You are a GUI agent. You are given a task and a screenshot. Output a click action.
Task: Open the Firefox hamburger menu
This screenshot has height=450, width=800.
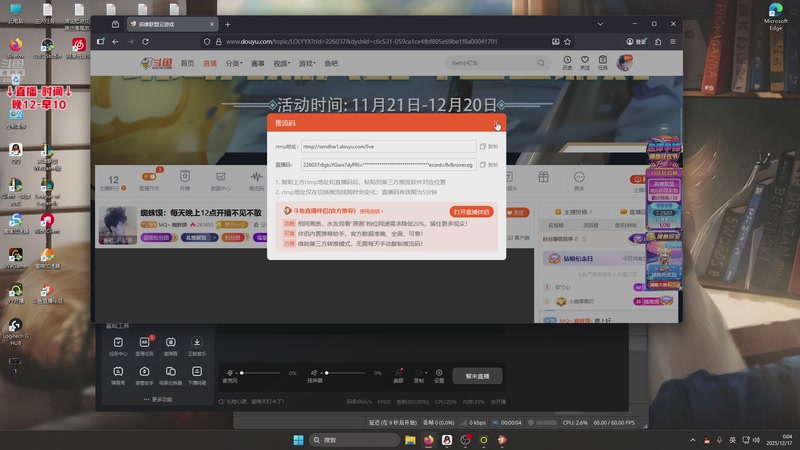[x=673, y=42]
